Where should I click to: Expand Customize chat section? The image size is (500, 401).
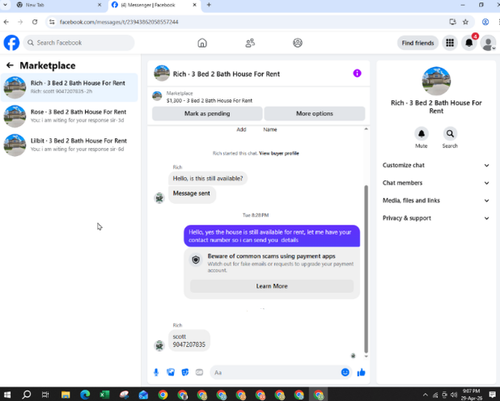click(436, 165)
